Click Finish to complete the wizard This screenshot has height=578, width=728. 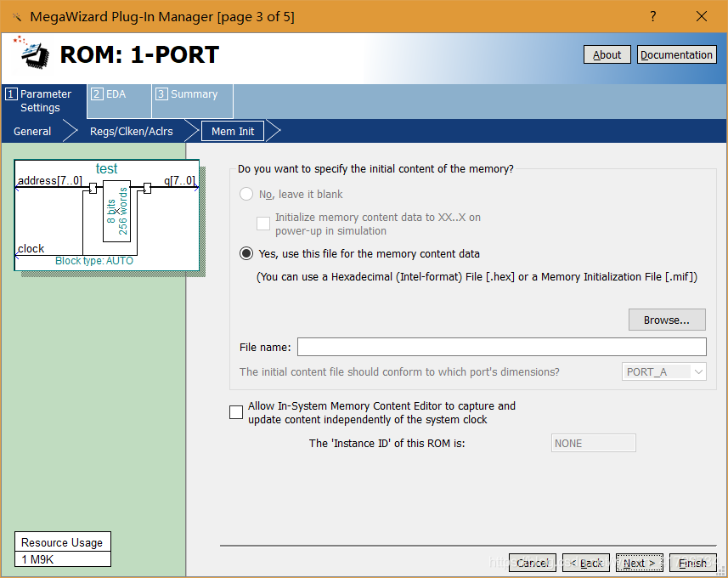[692, 564]
